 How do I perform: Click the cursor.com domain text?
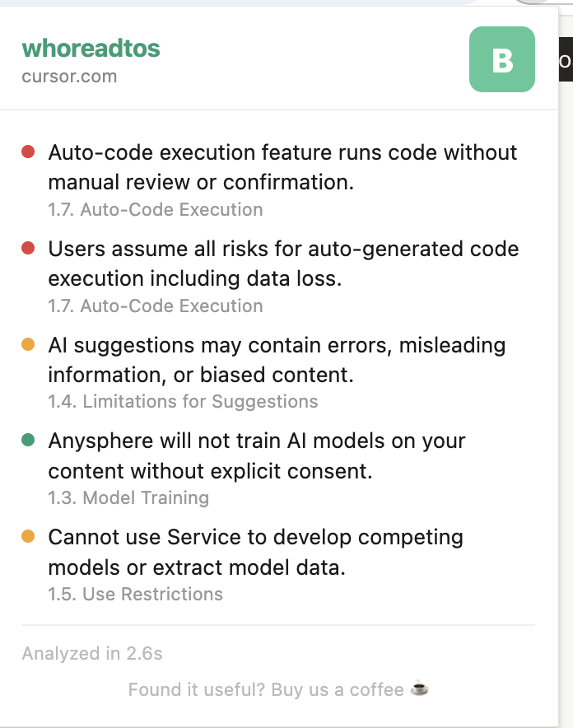pos(70,77)
